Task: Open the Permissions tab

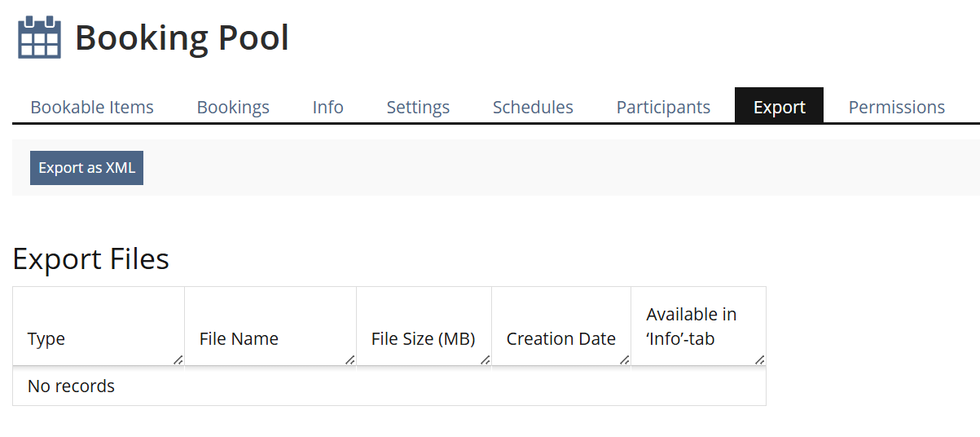Action: (x=896, y=107)
